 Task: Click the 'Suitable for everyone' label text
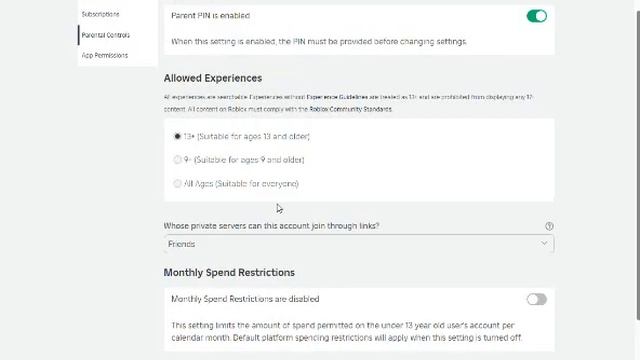(x=257, y=184)
